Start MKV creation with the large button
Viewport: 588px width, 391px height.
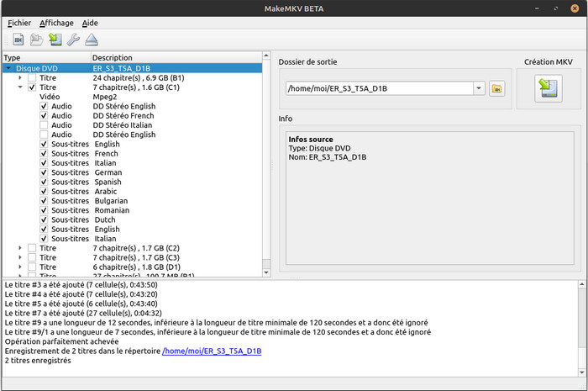click(549, 88)
